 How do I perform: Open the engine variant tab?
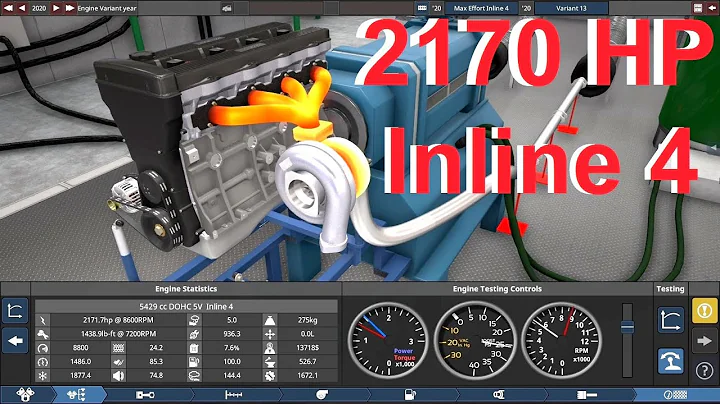tap(77, 394)
